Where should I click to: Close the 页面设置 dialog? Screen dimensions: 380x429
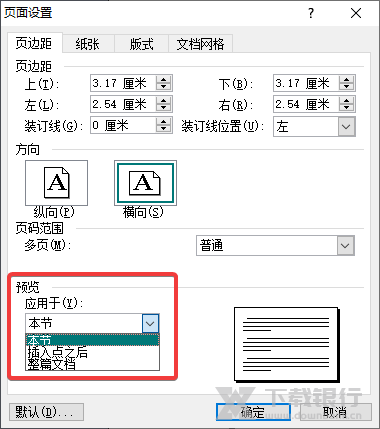[356, 13]
